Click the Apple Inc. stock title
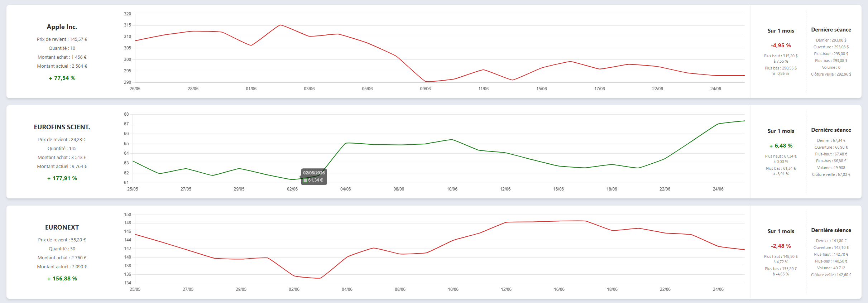Viewport: 868px width, 303px height. [x=62, y=27]
